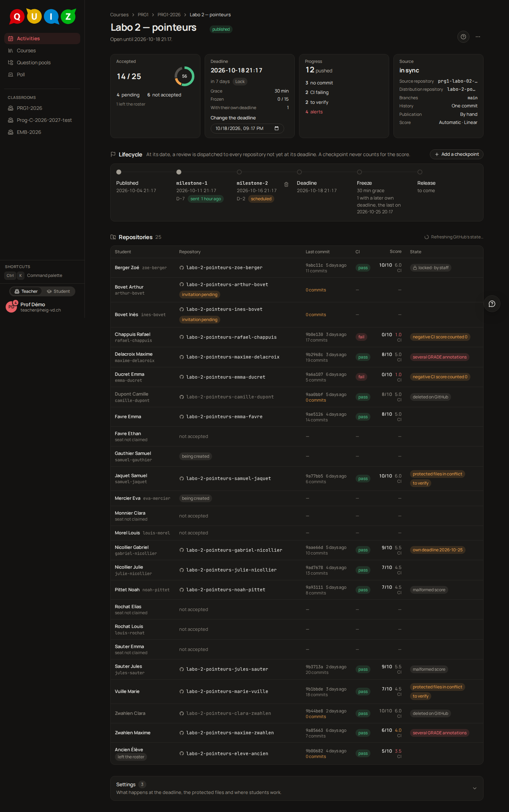Open the three-dot more options menu
Viewport: 509px width, 812px height.
[478, 37]
